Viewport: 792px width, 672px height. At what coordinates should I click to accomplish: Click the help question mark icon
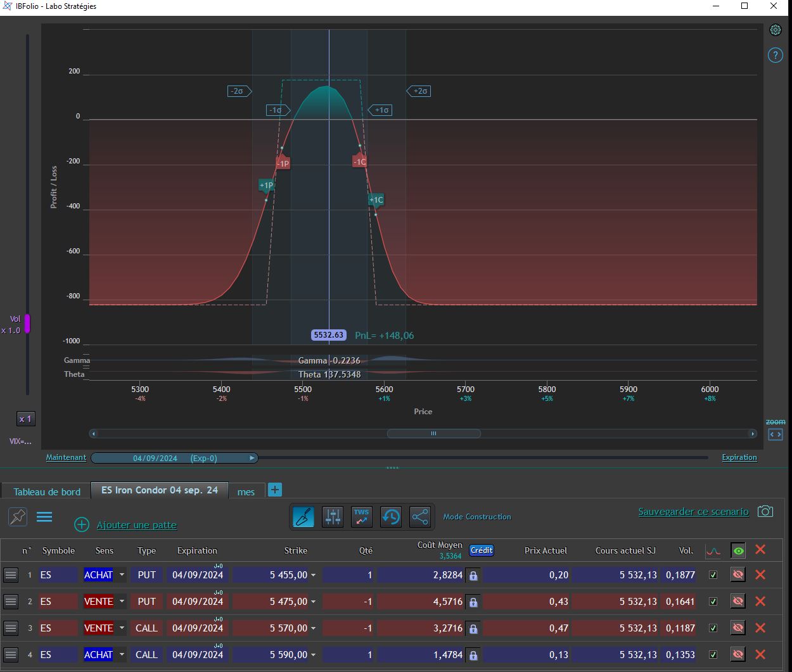pos(776,55)
